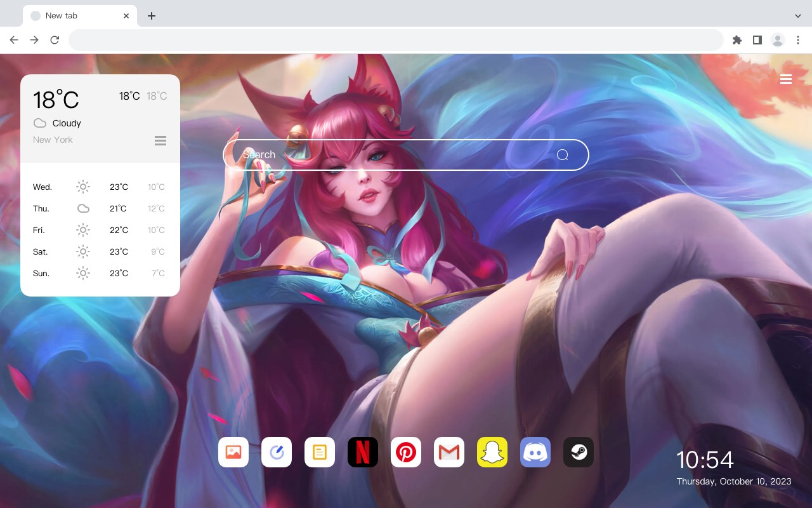The height and width of the screenshot is (508, 812).
Task: Click the 21°C high for Thursday
Action: pos(118,208)
